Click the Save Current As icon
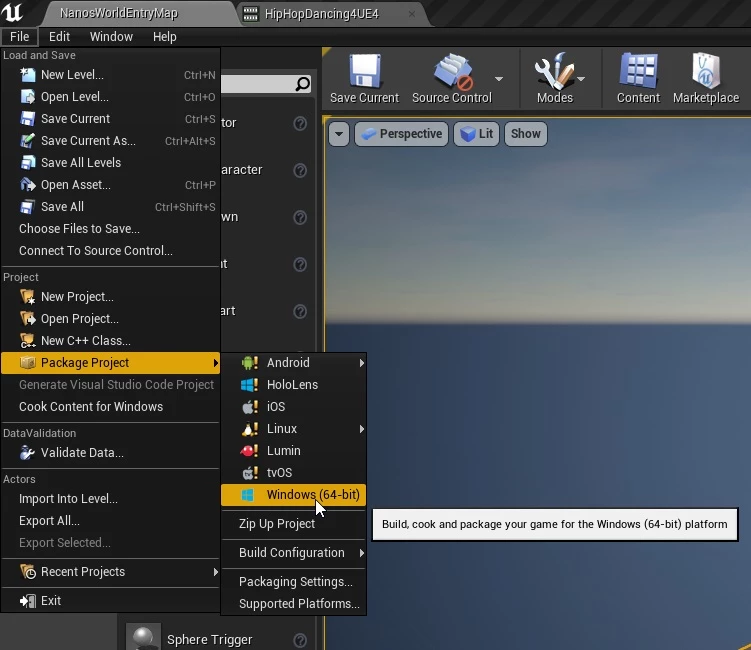Viewport: 751px width, 650px height. [28, 141]
